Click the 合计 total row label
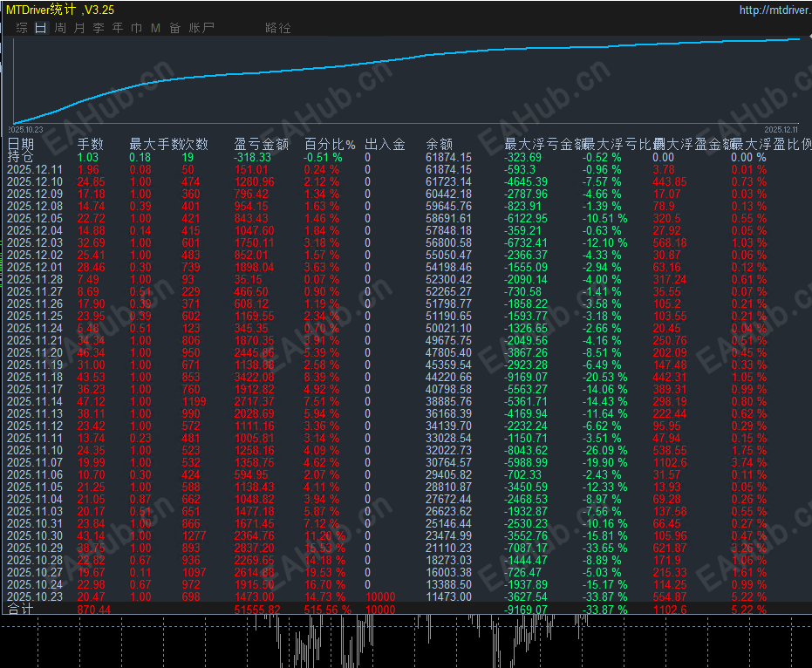Viewport: 812px width, 668px height. pos(21,610)
